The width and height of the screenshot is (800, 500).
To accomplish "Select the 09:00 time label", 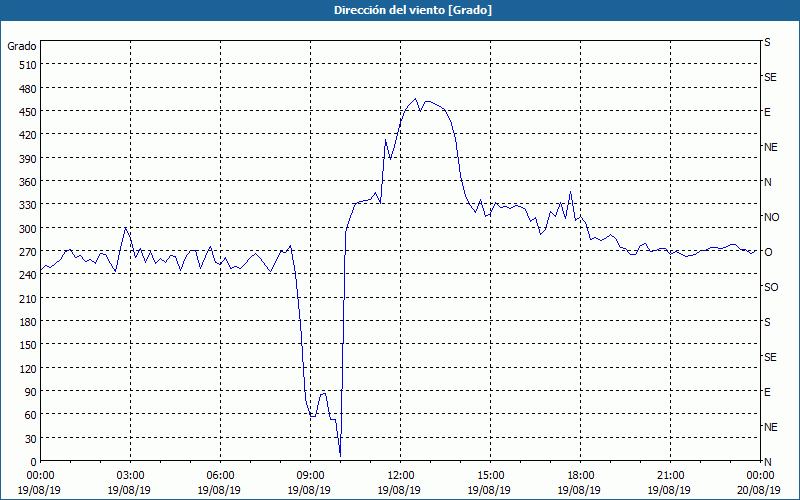I will (310, 476).
